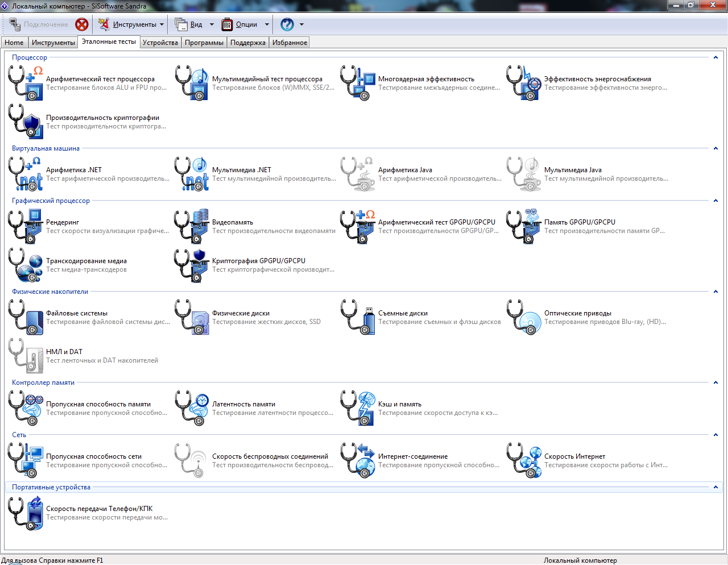Select the Видеопамять icon
This screenshot has width=728, height=565.
(x=192, y=226)
